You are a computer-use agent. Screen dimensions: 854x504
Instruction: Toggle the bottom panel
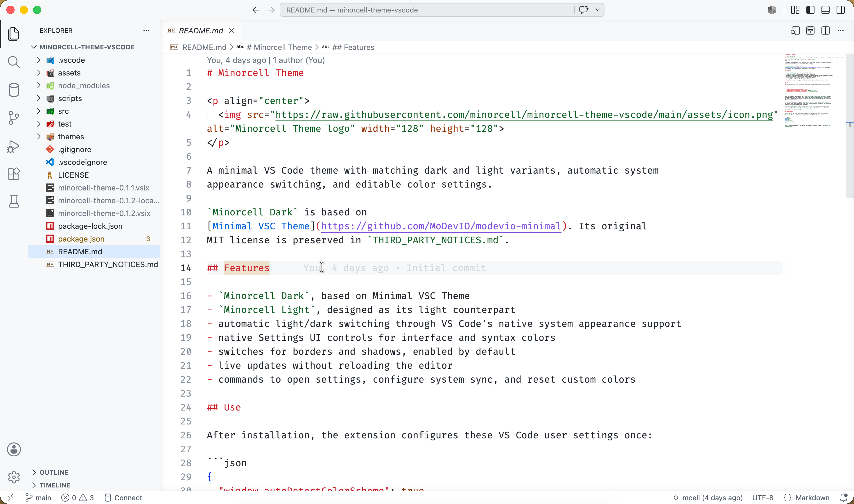826,10
